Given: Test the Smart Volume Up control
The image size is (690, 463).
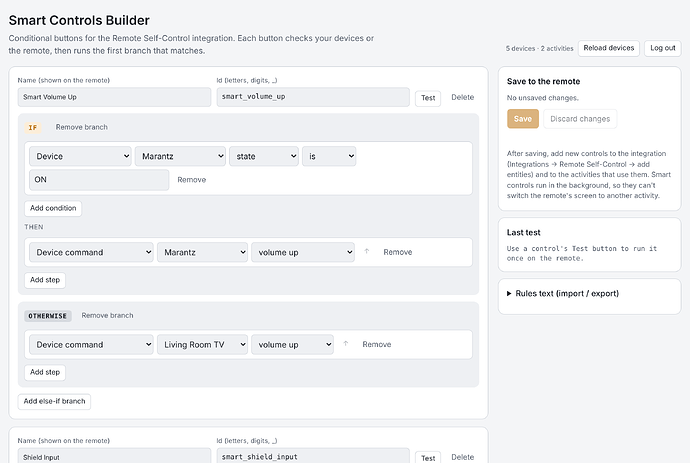Looking at the screenshot, I should [428, 98].
